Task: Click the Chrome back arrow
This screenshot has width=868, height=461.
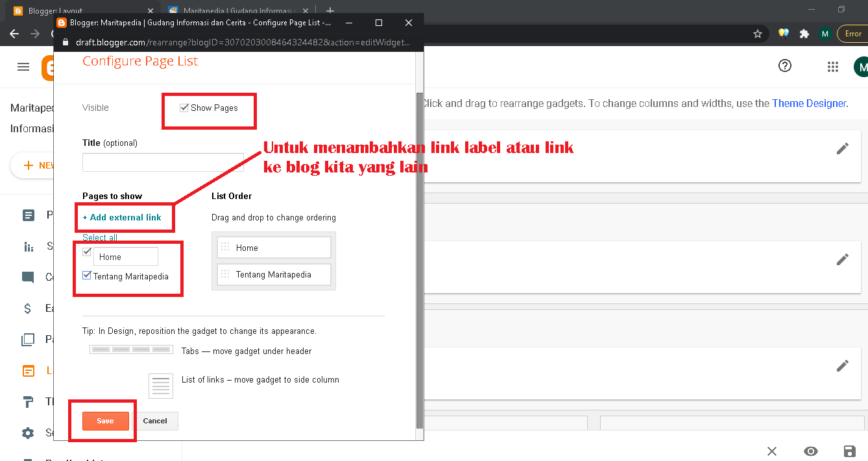Action: pos(14,34)
